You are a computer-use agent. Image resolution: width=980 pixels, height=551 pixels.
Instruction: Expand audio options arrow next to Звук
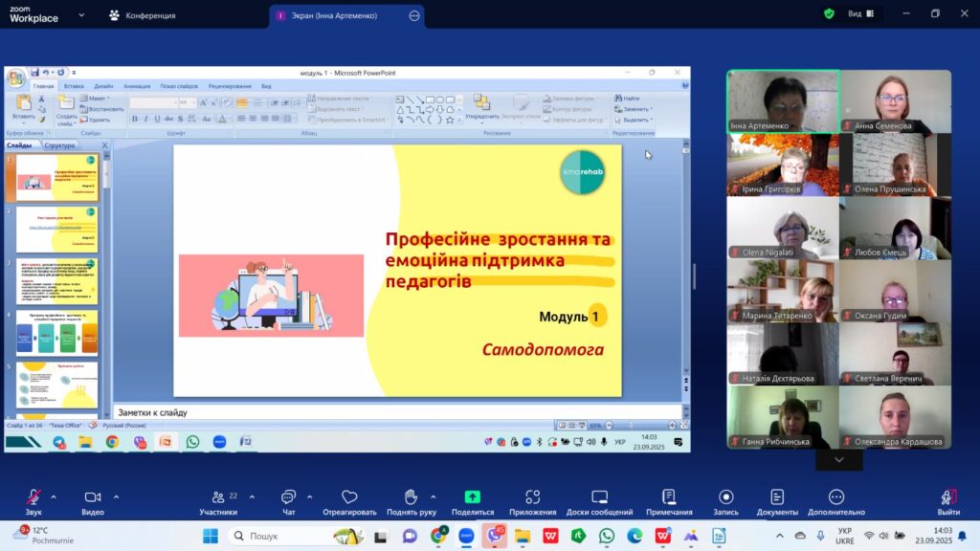pyautogui.click(x=53, y=496)
